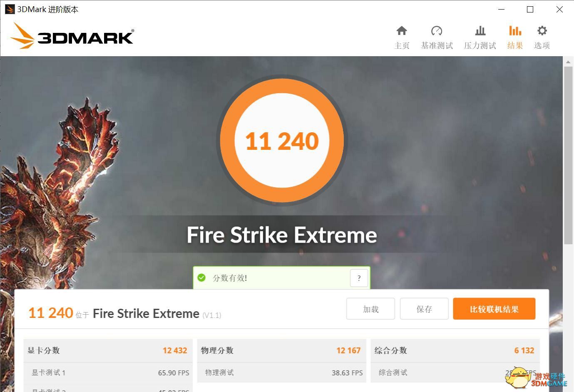
Task: Click the 3DMark title bar app icon
Action: (10, 9)
